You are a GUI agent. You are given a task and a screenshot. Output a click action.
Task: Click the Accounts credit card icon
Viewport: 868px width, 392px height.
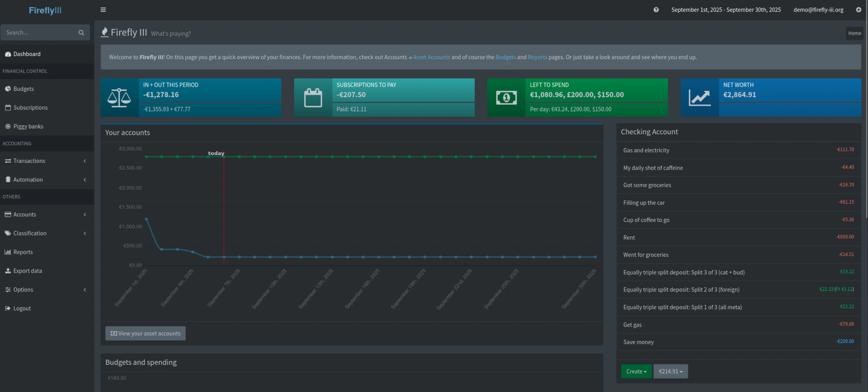[x=8, y=214]
